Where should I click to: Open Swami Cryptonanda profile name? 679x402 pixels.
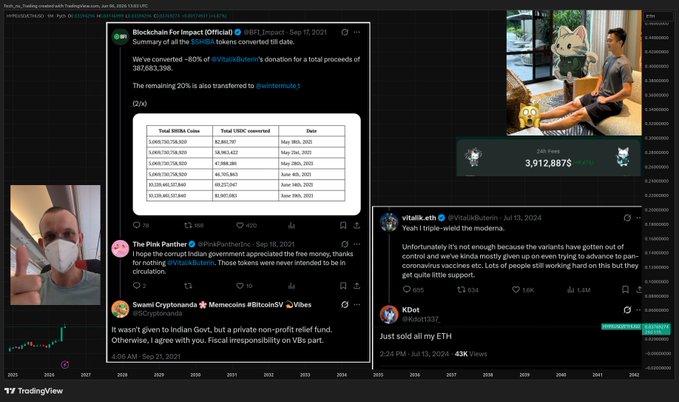point(222,305)
